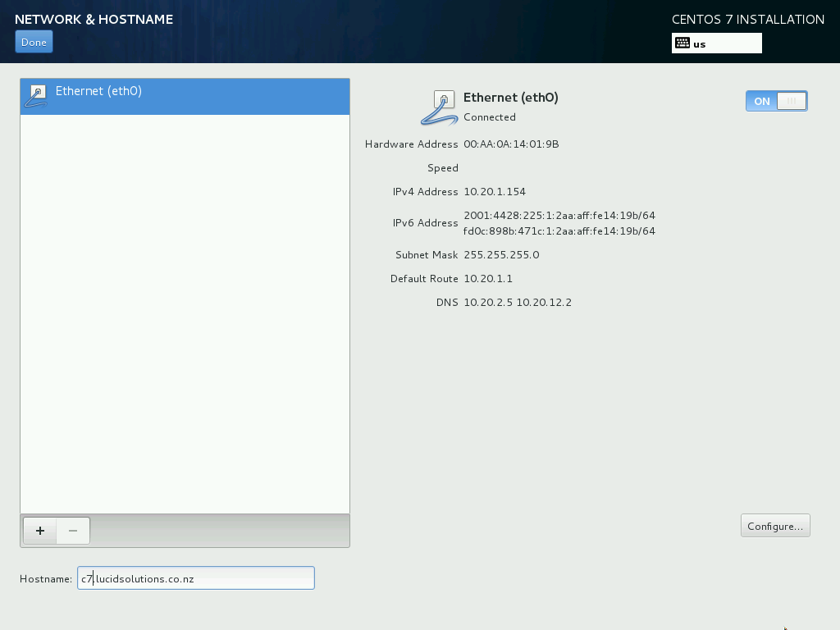
Task: Click the CENTOS 7 INSTALLATION label
Action: coord(748,20)
